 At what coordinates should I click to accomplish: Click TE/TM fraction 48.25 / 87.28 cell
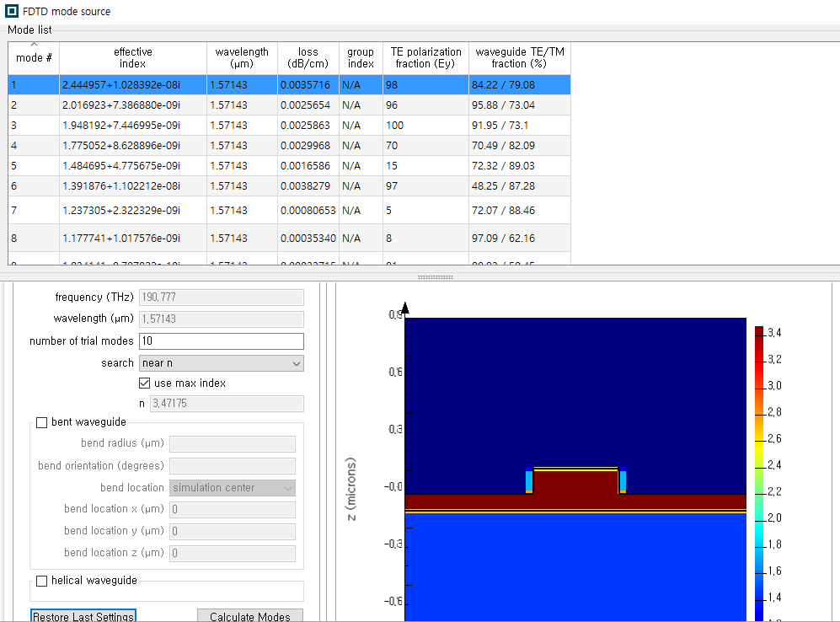click(x=520, y=186)
